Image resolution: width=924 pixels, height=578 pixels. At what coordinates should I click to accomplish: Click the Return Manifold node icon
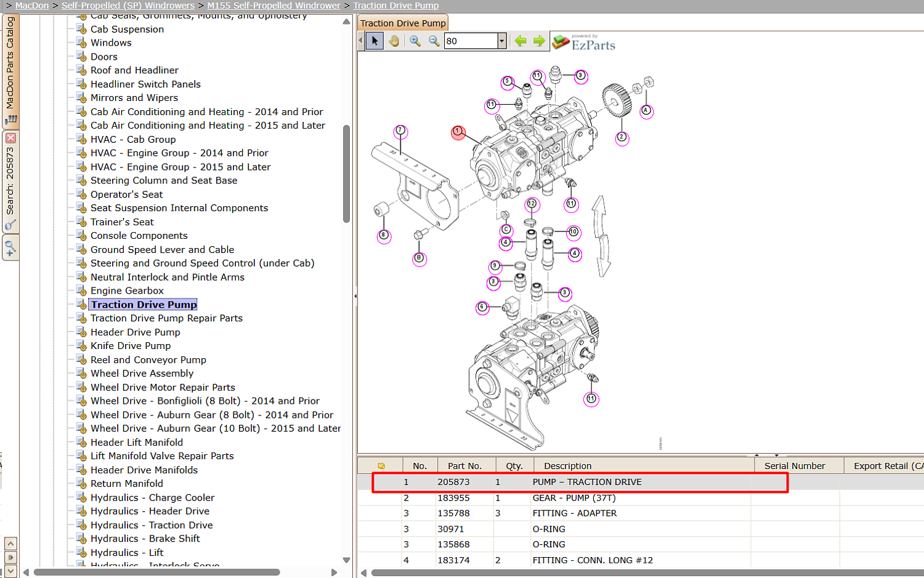(x=81, y=484)
